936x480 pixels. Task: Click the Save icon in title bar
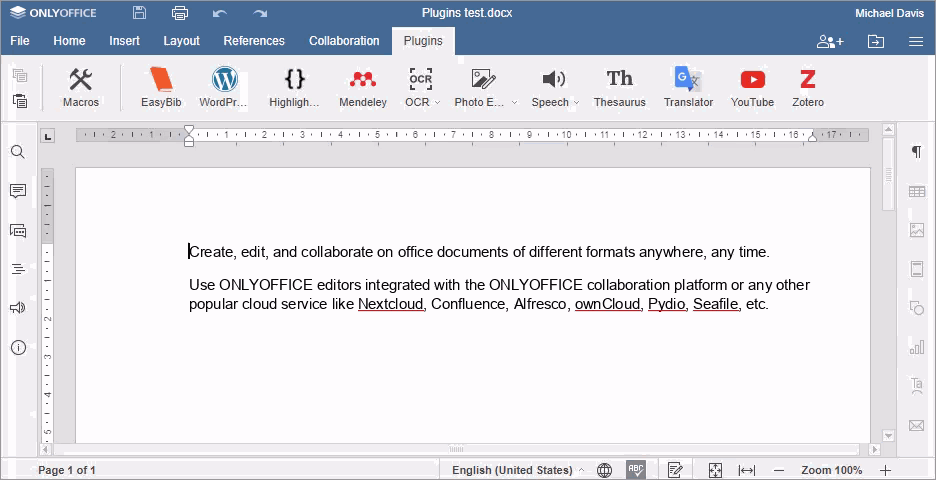tap(139, 13)
